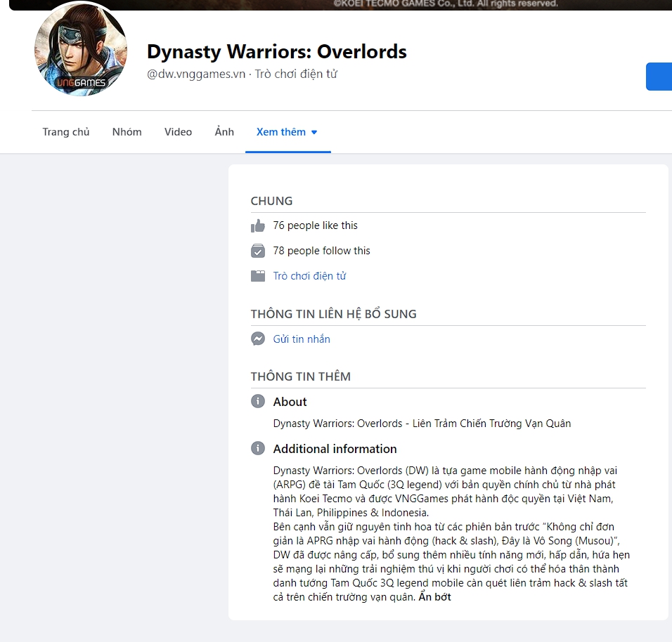
Task: Click the @dw.vnggames.vn username
Action: click(196, 74)
